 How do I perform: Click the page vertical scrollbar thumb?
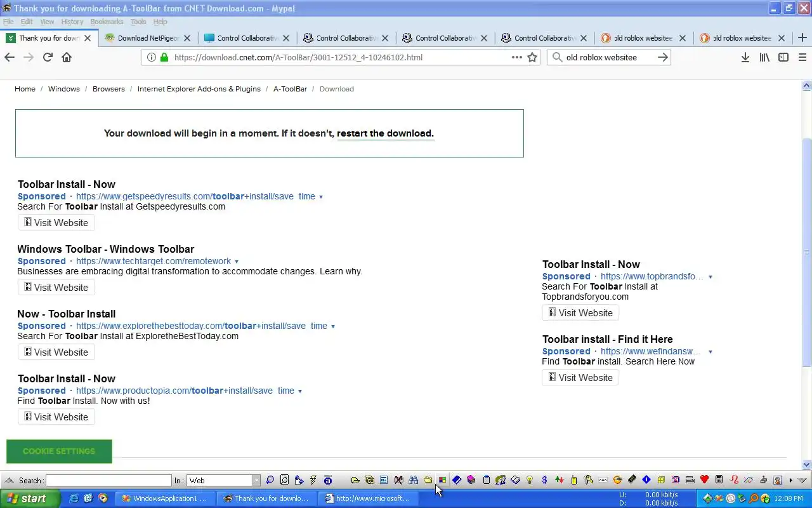point(807,253)
